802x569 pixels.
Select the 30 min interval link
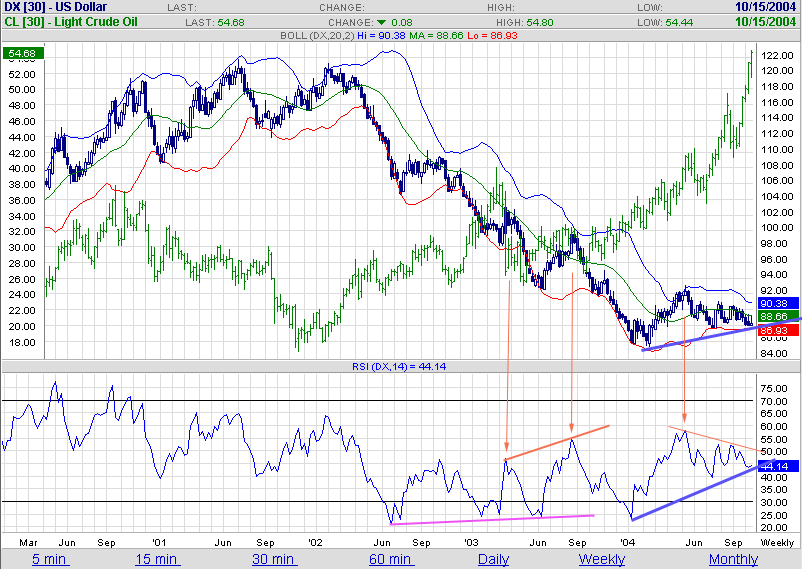273,558
